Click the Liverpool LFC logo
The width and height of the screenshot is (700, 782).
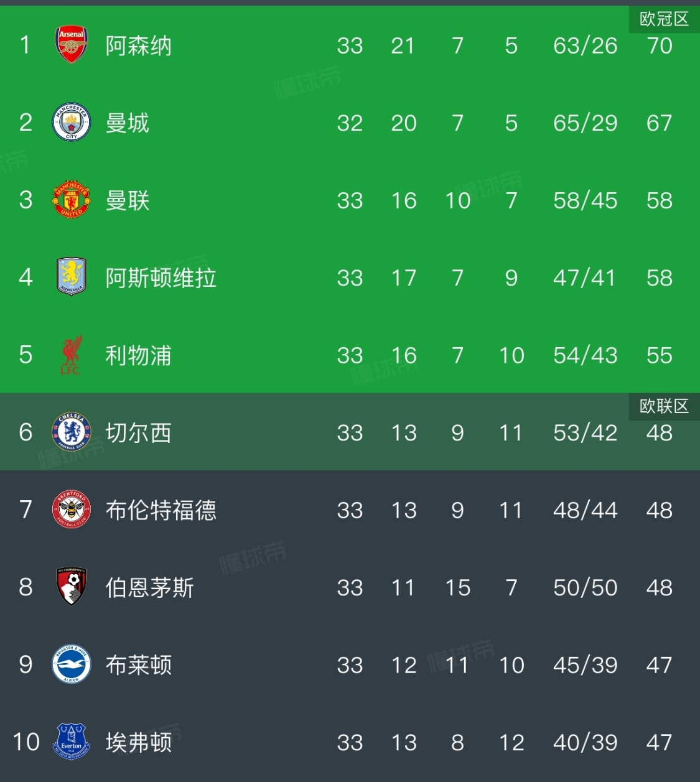[x=72, y=355]
